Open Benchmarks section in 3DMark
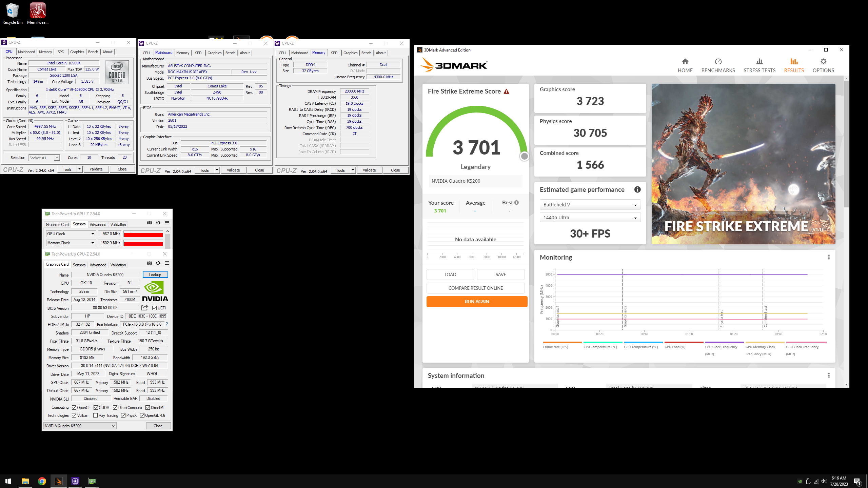 point(718,65)
